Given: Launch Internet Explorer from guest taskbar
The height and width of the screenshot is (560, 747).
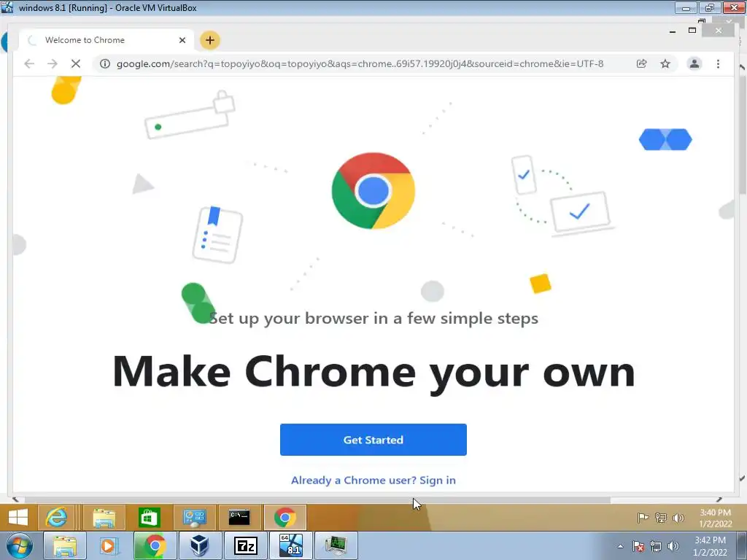Looking at the screenshot, I should [57, 517].
